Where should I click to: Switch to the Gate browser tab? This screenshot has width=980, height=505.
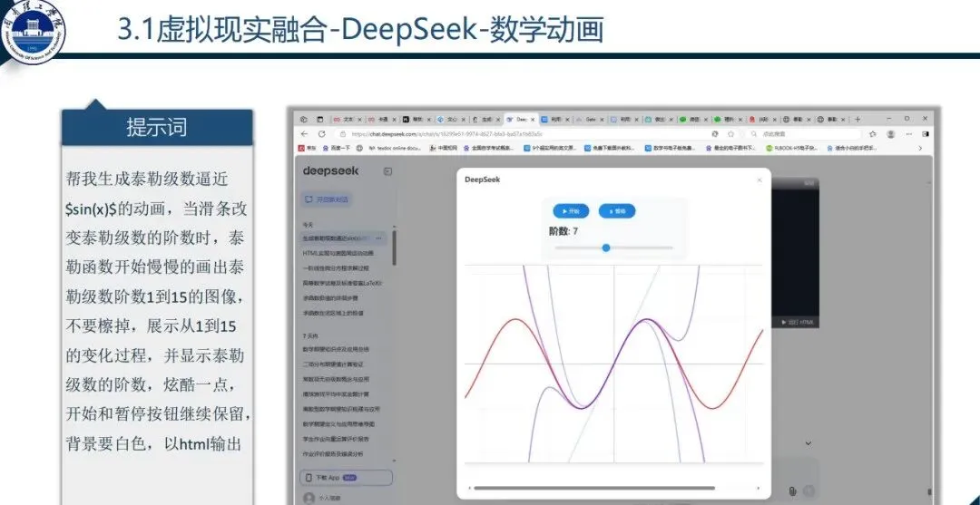click(590, 120)
